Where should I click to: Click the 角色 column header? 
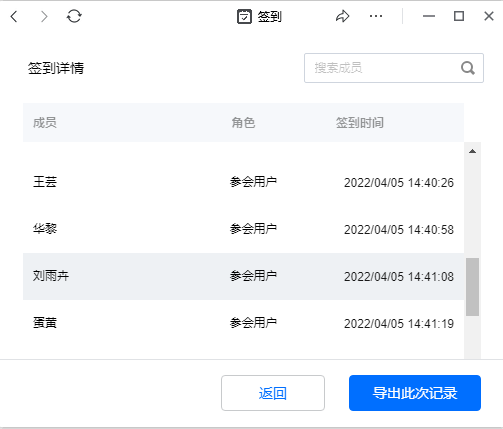pyautogui.click(x=243, y=123)
